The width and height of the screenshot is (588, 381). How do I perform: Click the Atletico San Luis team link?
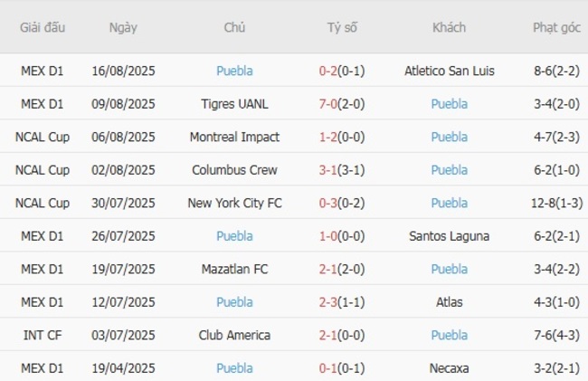[449, 71]
